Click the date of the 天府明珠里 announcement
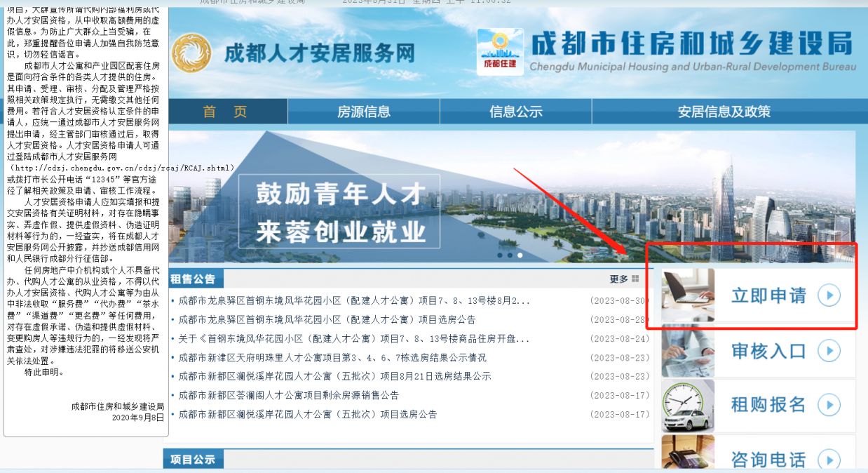Screen dimensions: 868x473 [619, 358]
